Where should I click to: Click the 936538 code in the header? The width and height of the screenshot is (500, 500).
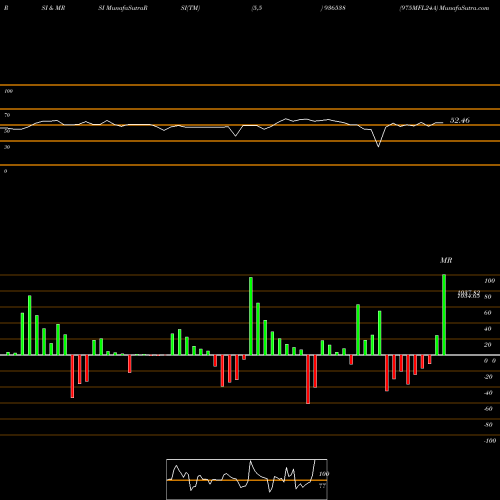click(333, 8)
